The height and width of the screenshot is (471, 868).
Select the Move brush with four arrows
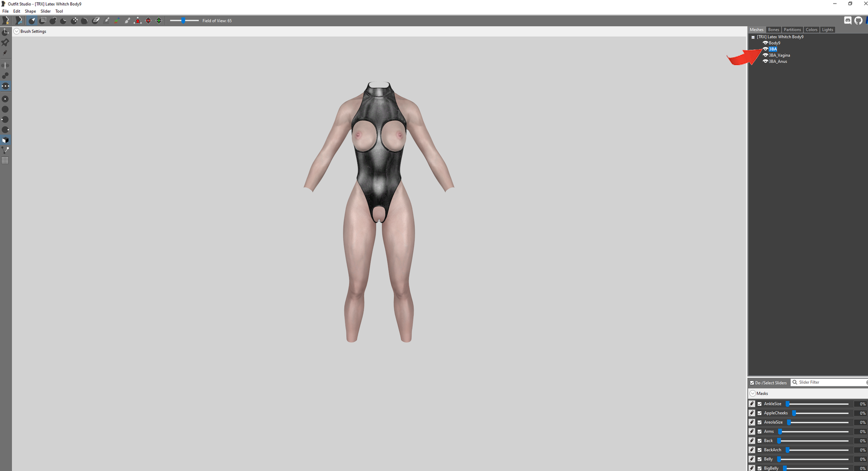coord(74,20)
